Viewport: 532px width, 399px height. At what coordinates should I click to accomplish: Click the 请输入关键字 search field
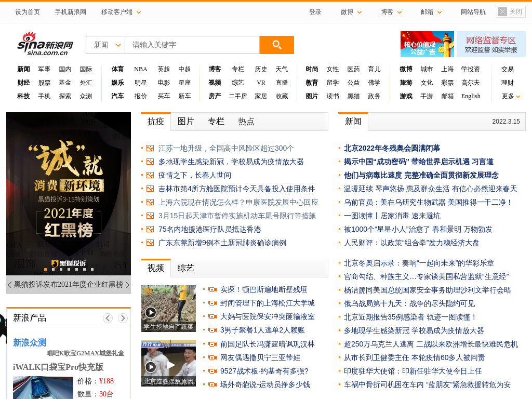pyautogui.click(x=192, y=45)
